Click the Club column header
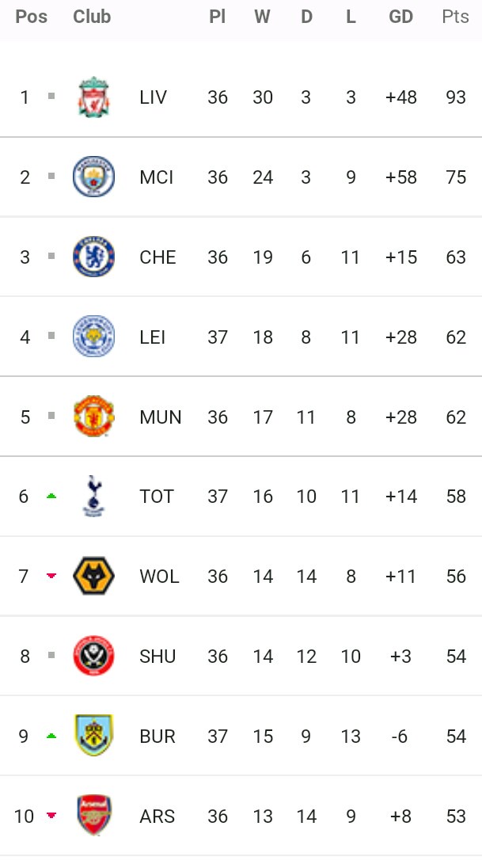Viewport: 482px width, 868px height. tap(92, 17)
